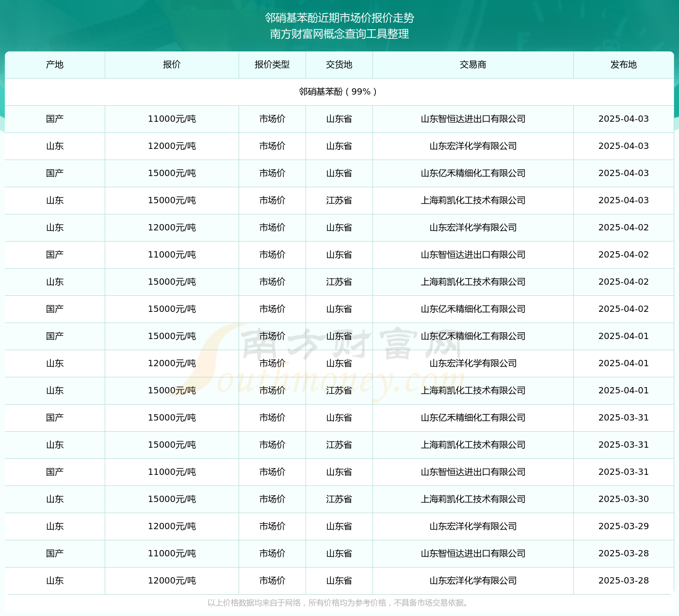
Task: Click the 15000元/吨 price of 上海莉凯 on 2025-04-03
Action: [x=172, y=200]
